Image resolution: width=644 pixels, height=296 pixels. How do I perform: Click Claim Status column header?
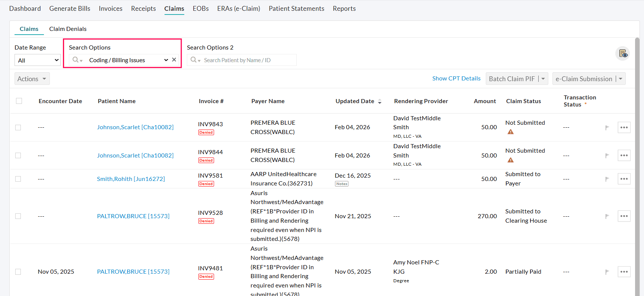(523, 101)
